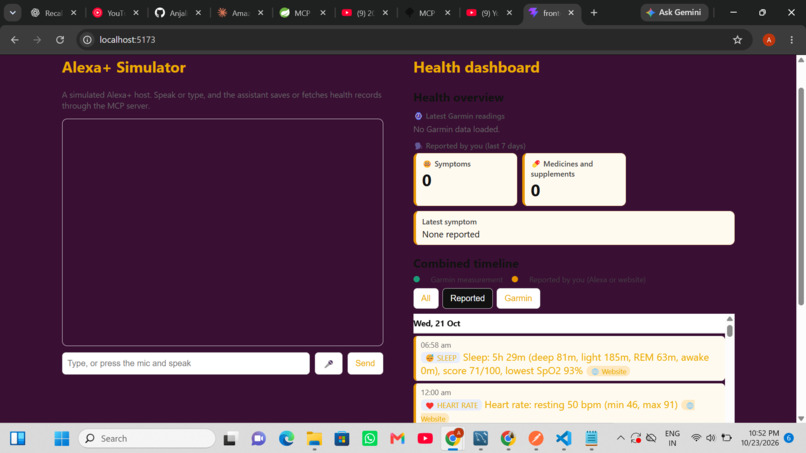The image size is (806, 453).
Task: Click the taskbar Search box
Action: [x=147, y=439]
